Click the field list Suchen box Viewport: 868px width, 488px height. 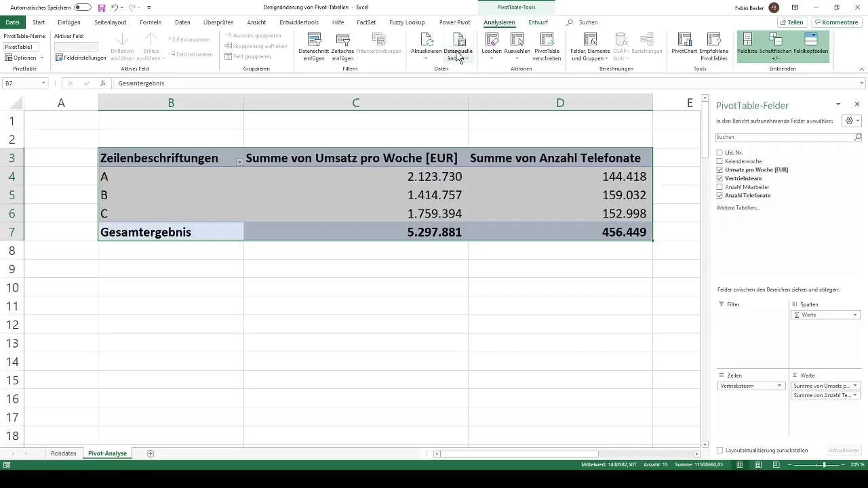pyautogui.click(x=789, y=137)
